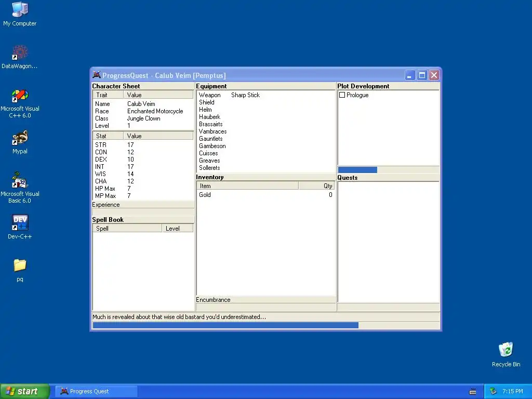Close the ProgressQuest window

(x=434, y=75)
